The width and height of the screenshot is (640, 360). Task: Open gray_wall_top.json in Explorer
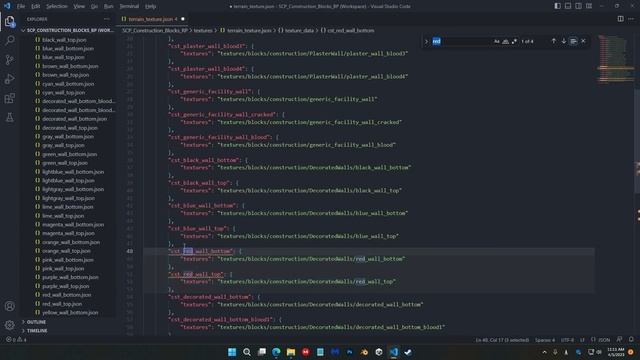pos(63,145)
